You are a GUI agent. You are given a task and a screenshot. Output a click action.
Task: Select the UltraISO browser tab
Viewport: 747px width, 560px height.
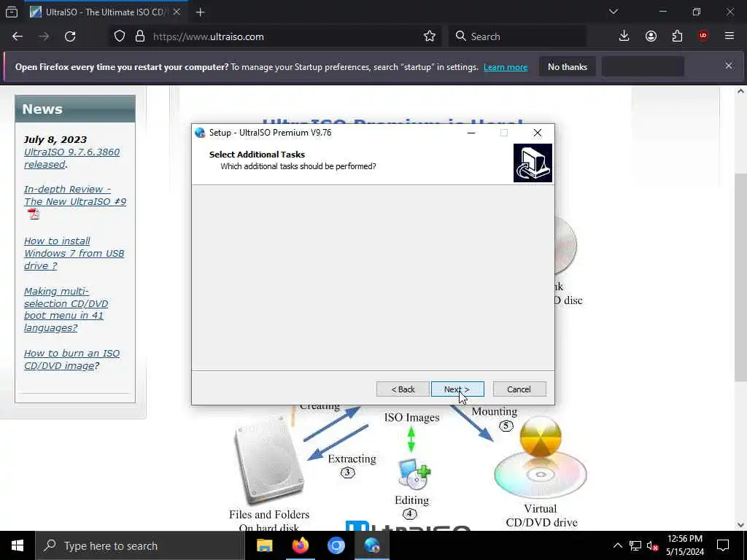coord(106,12)
